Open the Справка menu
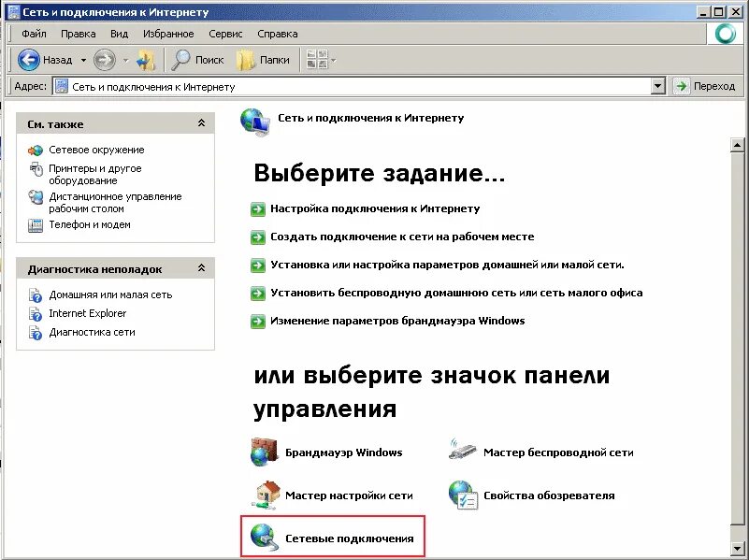Screen dimensions: 749x560 pyautogui.click(x=278, y=34)
